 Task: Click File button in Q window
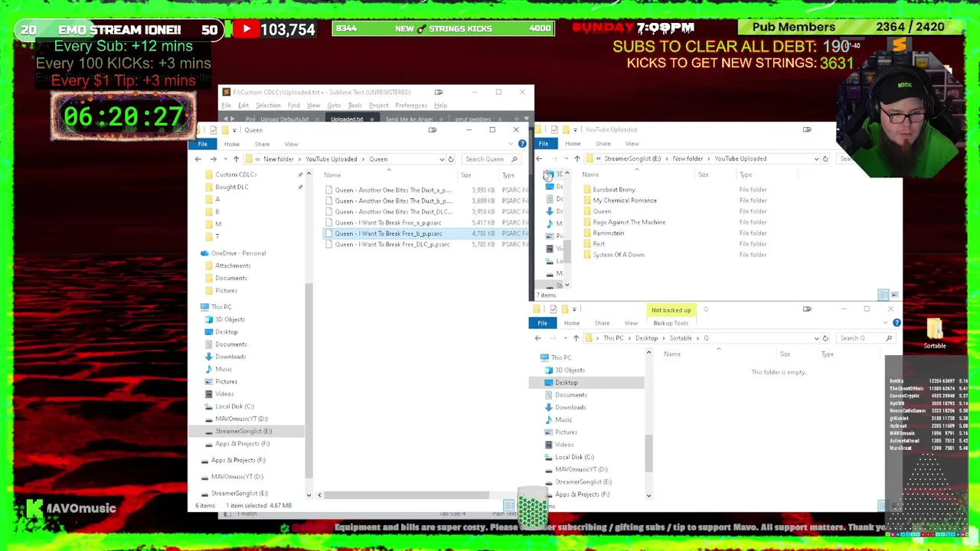click(543, 323)
